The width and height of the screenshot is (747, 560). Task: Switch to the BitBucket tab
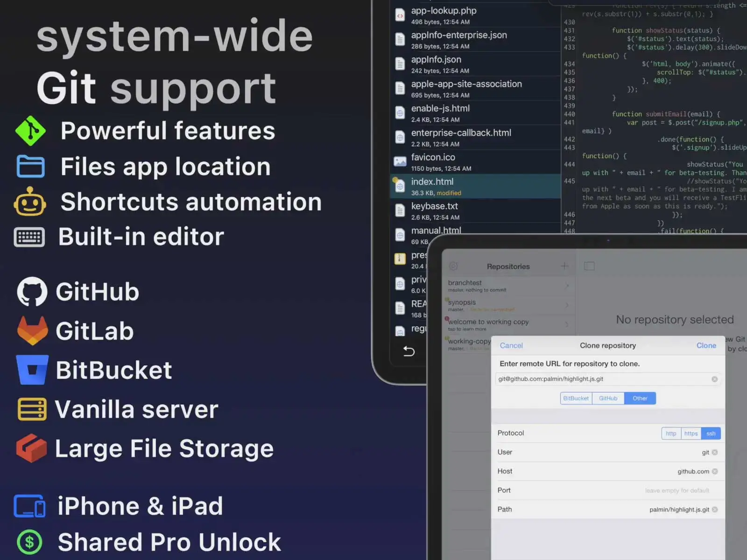coord(576,398)
